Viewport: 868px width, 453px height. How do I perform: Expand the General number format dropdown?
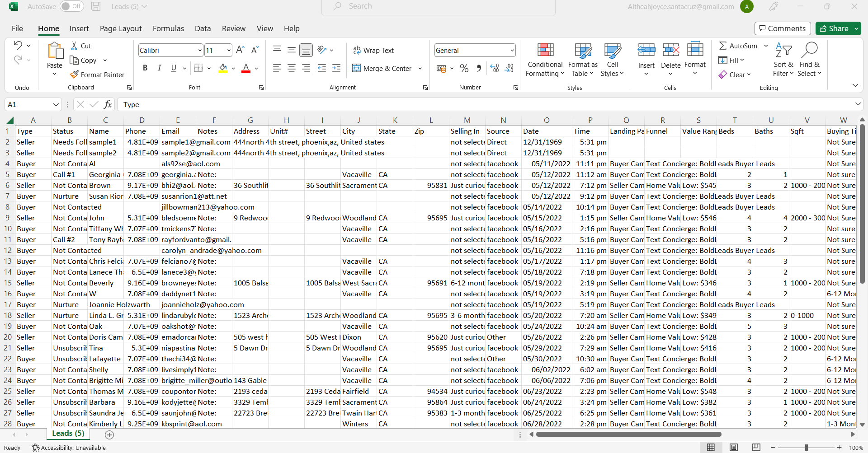(512, 50)
